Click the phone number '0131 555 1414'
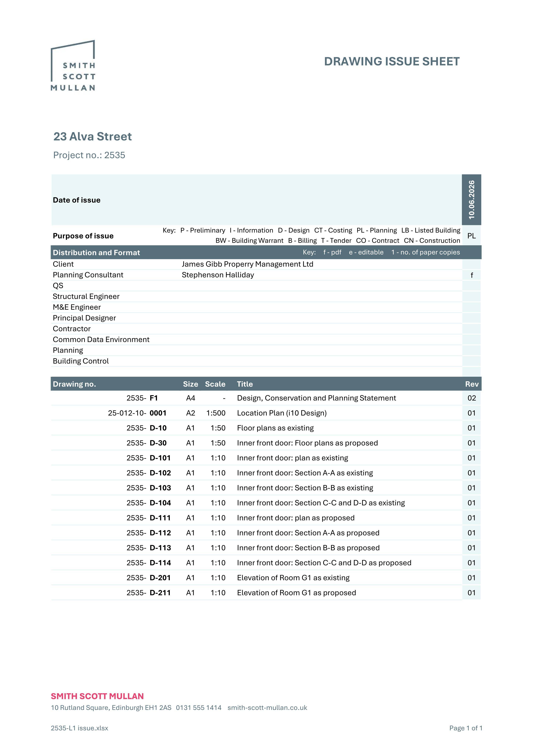Image resolution: width=534 pixels, height=756 pixels. tap(199, 708)
